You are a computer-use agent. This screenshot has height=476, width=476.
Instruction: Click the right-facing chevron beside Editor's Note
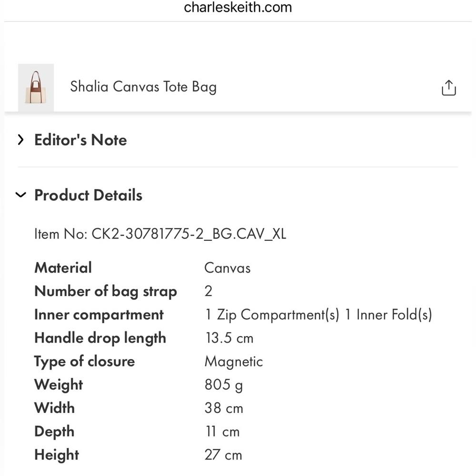20,139
